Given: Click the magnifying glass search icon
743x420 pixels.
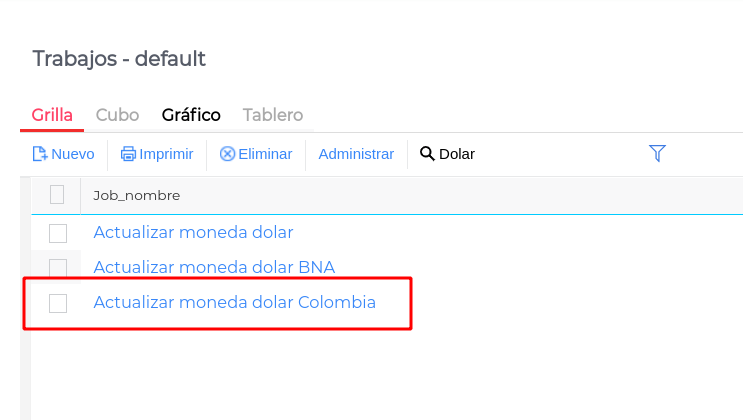Looking at the screenshot, I should coord(427,154).
